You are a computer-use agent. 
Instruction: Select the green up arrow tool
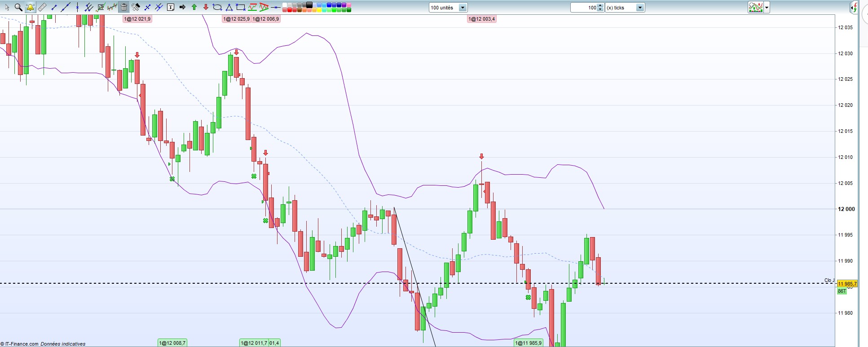click(x=194, y=7)
